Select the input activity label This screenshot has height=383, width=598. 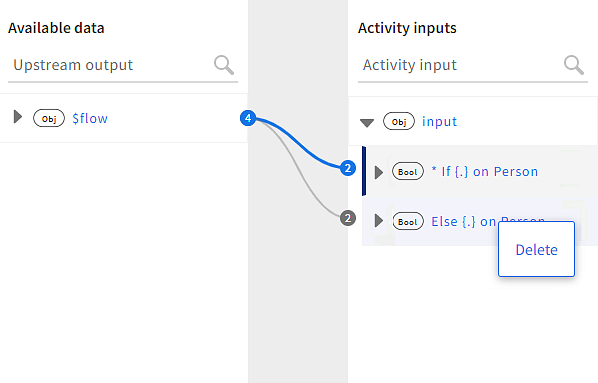(439, 121)
